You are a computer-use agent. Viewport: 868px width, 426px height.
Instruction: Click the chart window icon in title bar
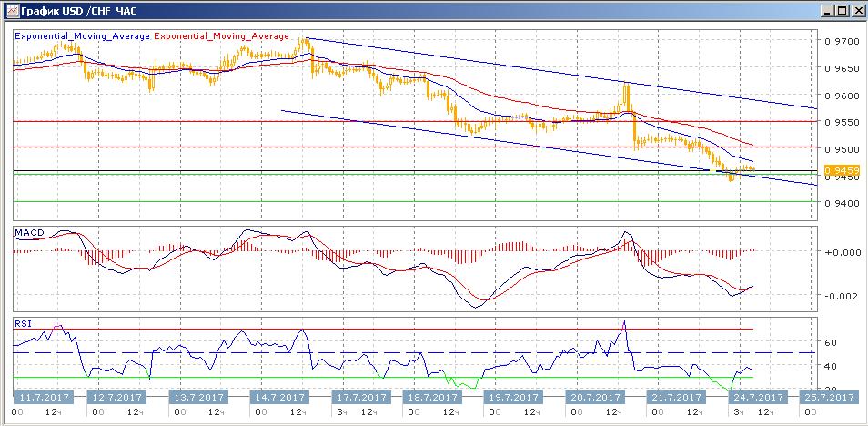[x=12, y=10]
